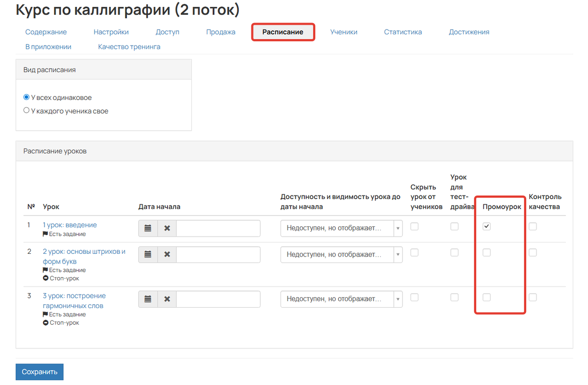Clear start date for lesson 3
This screenshot has width=588, height=385.
click(x=167, y=299)
